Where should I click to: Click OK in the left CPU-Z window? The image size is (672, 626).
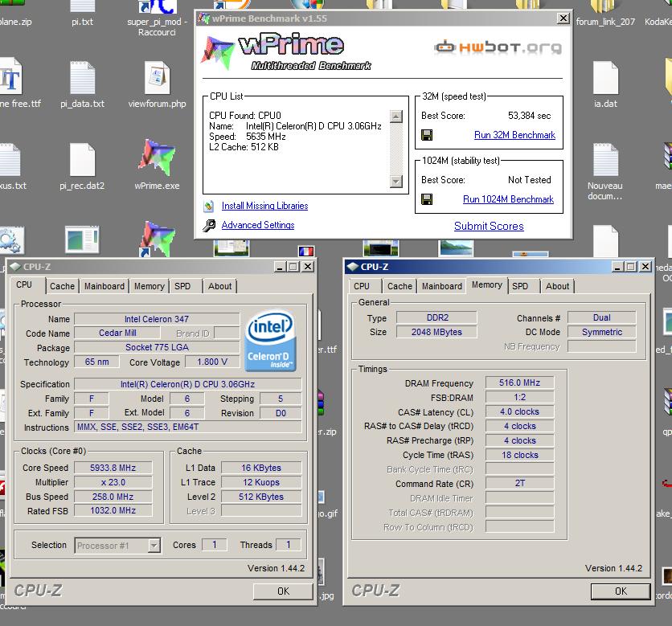pyautogui.click(x=283, y=591)
